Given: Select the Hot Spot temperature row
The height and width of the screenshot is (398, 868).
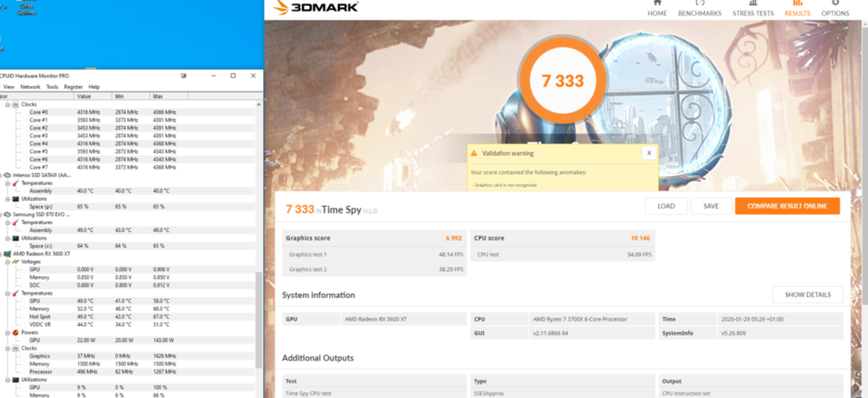Looking at the screenshot, I should pyautogui.click(x=128, y=316).
